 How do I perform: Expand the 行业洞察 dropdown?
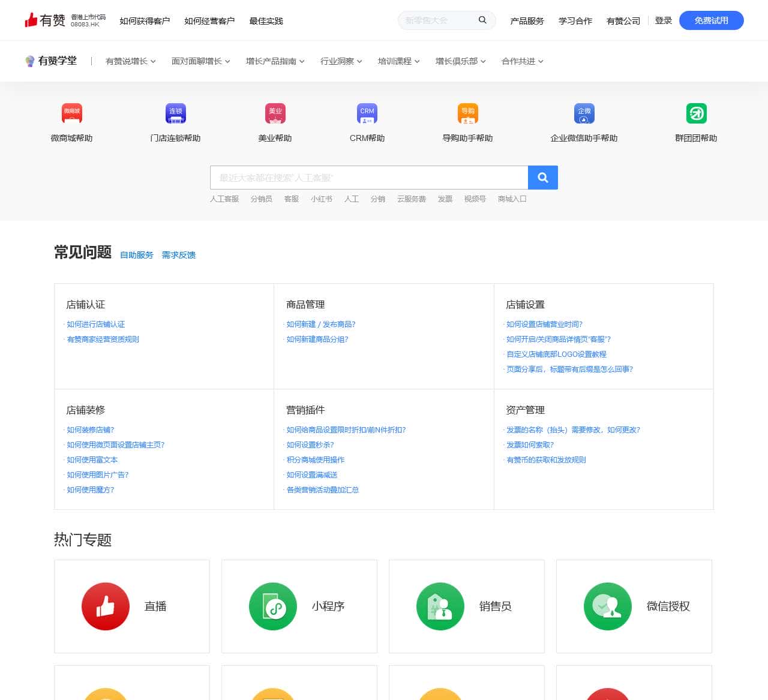341,61
